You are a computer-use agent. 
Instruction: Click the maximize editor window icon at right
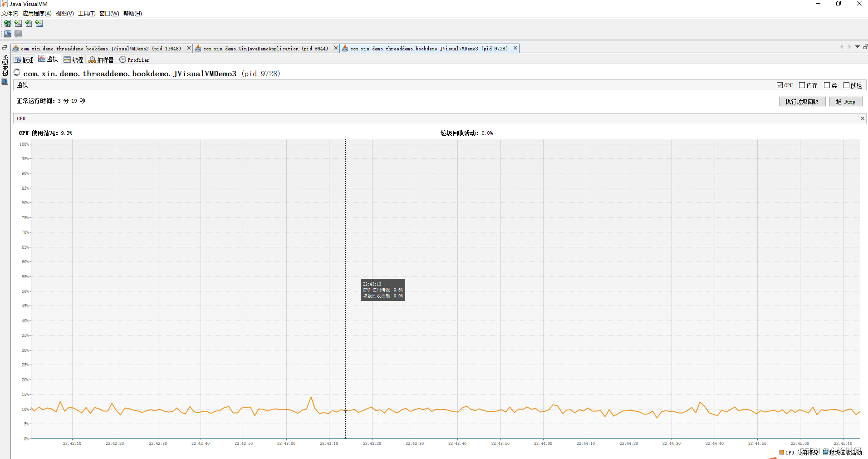pyautogui.click(x=865, y=47)
